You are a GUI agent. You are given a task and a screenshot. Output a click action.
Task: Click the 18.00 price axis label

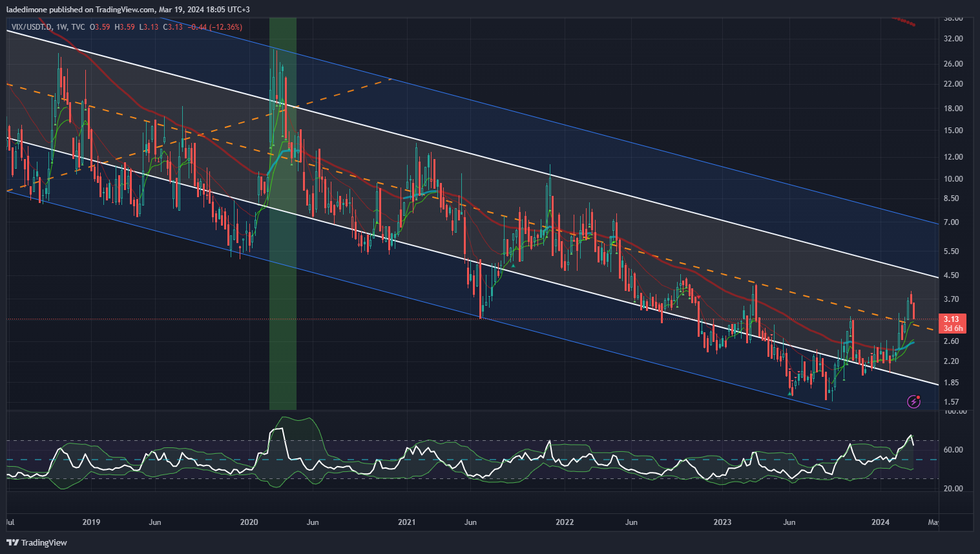pyautogui.click(x=954, y=109)
